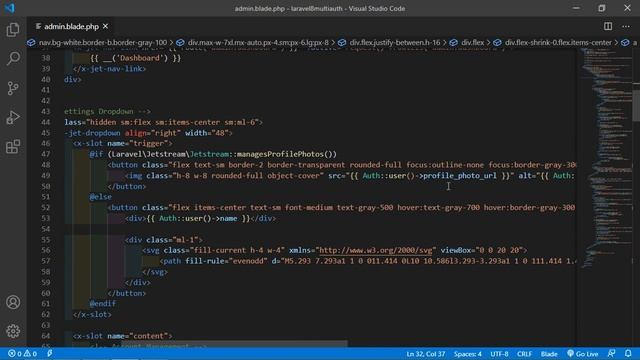
Task: Open the editor More Actions menu
Action: click(626, 26)
